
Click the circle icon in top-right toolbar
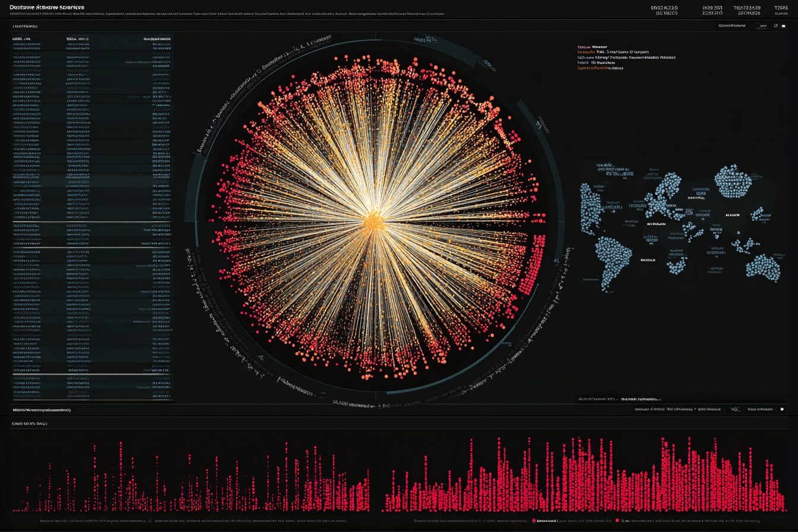pyautogui.click(x=775, y=26)
